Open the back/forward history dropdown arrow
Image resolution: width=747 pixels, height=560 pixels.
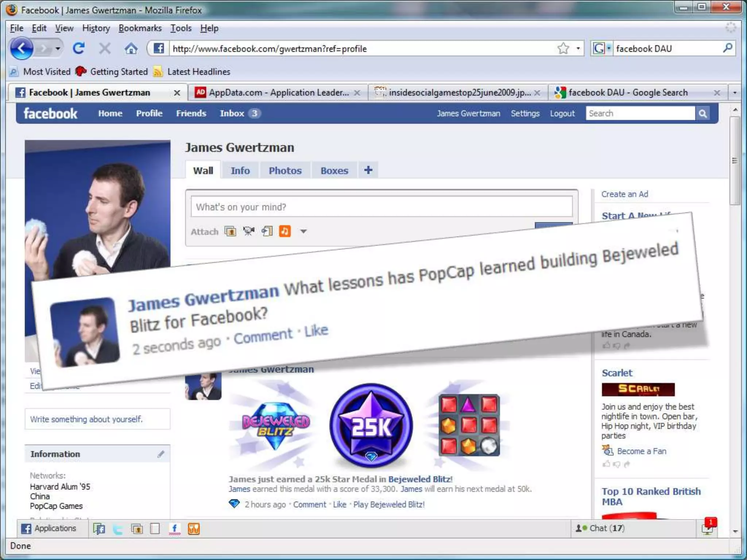(x=58, y=48)
